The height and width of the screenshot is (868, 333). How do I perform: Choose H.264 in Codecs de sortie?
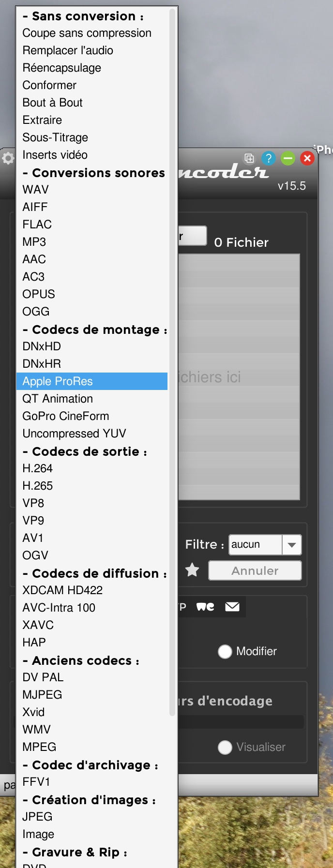point(38,468)
